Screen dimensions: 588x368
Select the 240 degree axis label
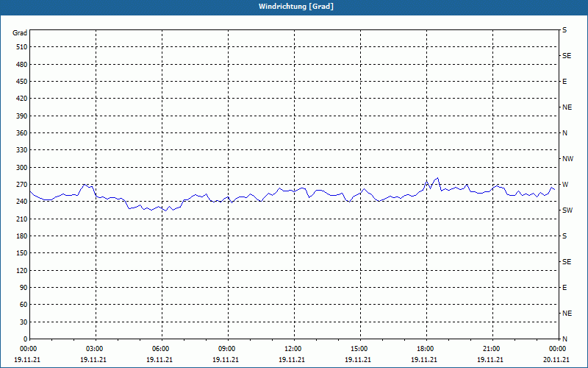22,202
